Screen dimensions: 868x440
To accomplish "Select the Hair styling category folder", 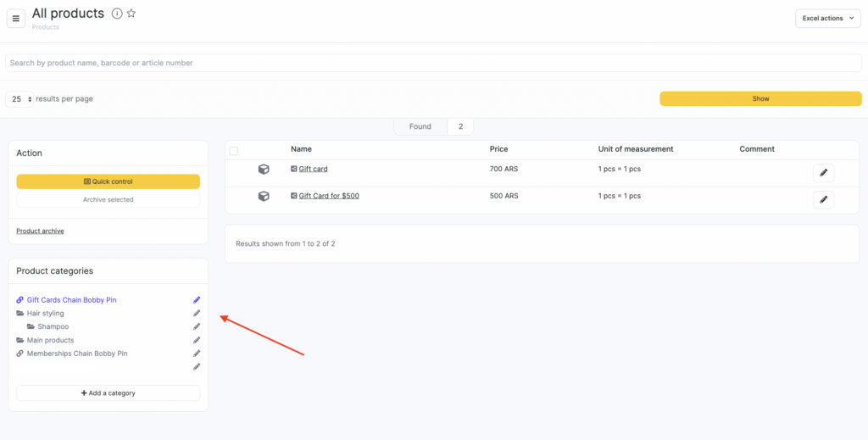I will coord(45,314).
